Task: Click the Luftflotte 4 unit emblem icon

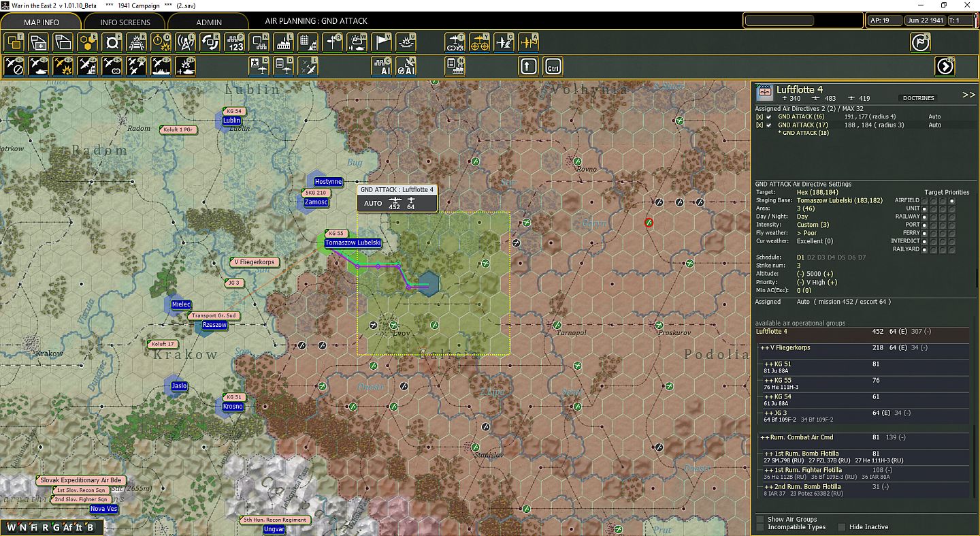Action: click(x=764, y=92)
